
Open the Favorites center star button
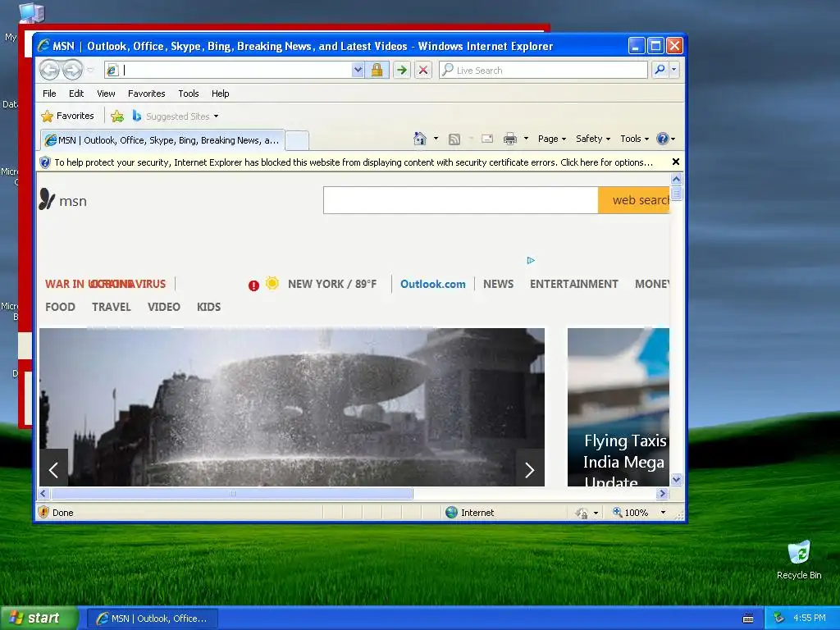(x=67, y=116)
